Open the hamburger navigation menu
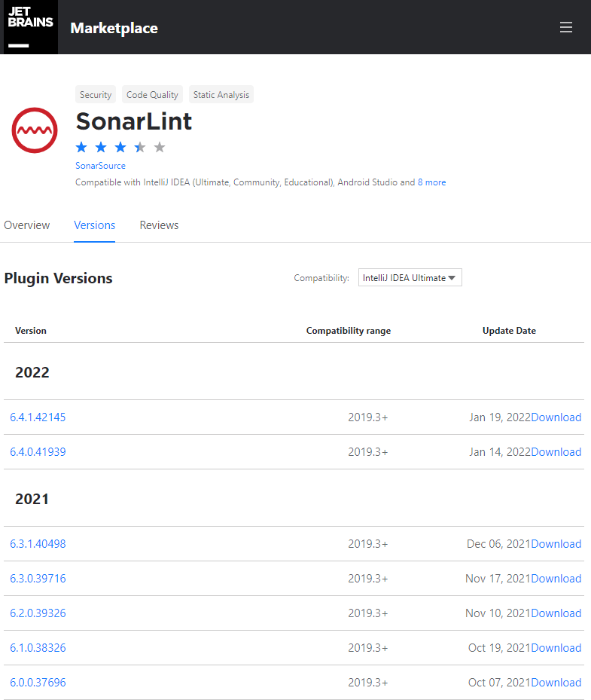The image size is (591, 700). (x=566, y=26)
